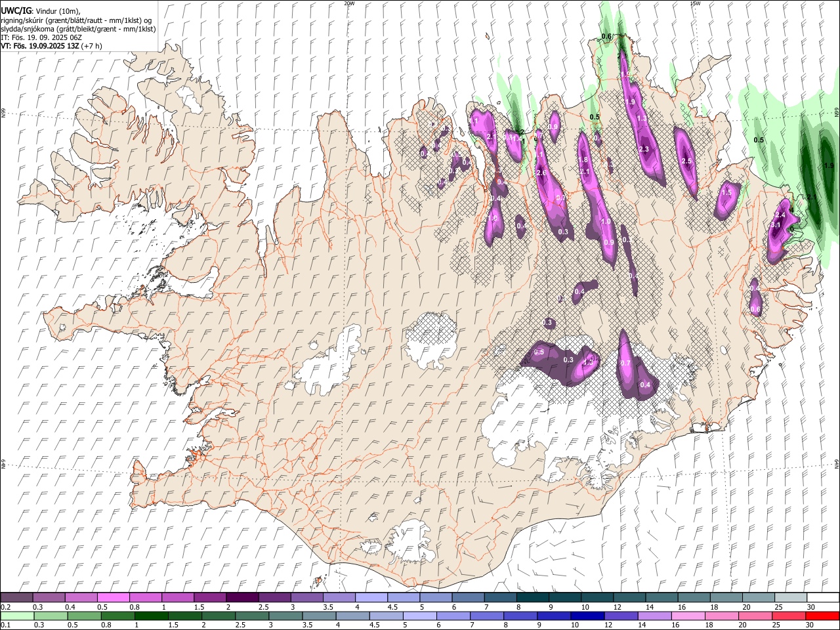
Task: Pick lilac rain scale swatch labeled 14
Action: point(654,616)
